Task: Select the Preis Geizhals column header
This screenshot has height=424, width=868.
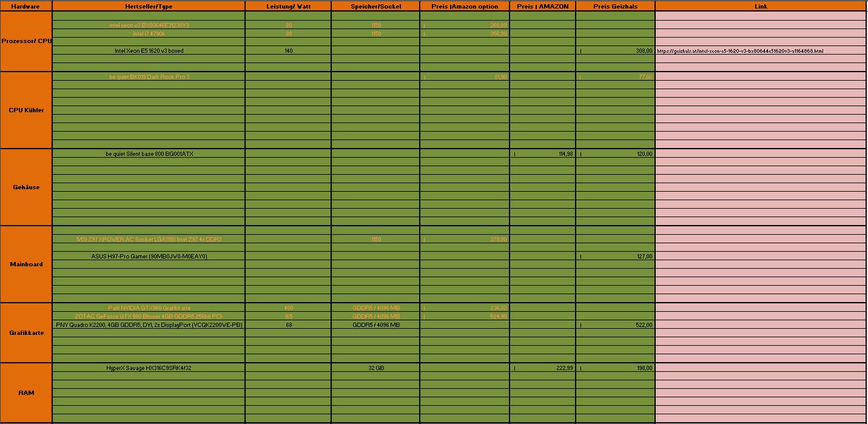Action: tap(615, 6)
